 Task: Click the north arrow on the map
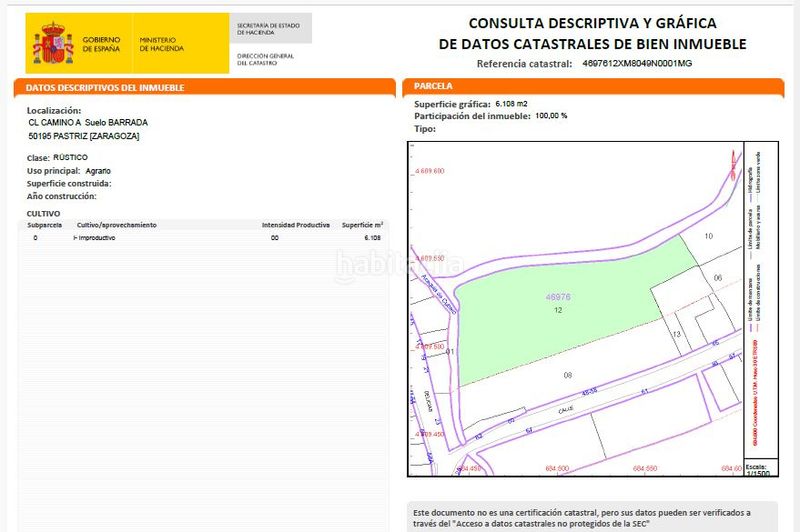click(x=734, y=165)
